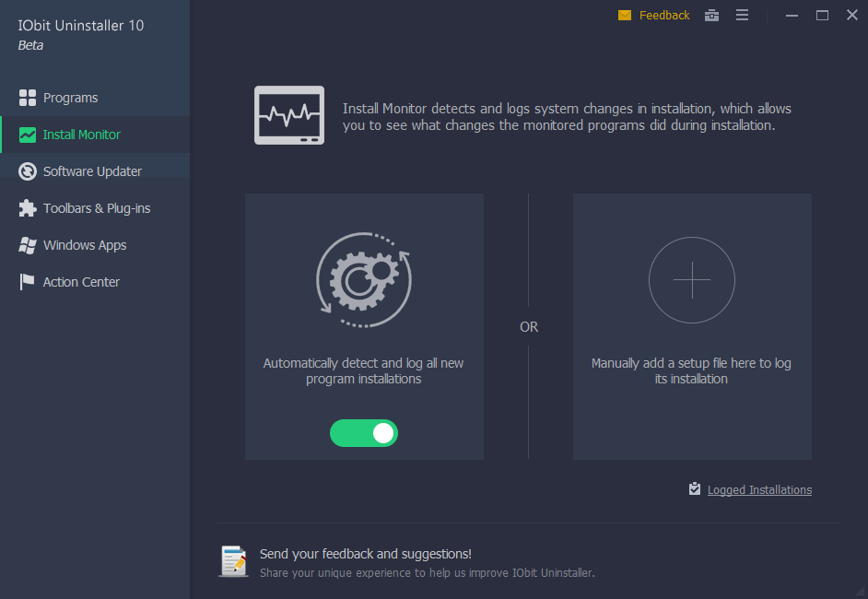Click the IObit Uninstaller 10 title

click(x=81, y=26)
